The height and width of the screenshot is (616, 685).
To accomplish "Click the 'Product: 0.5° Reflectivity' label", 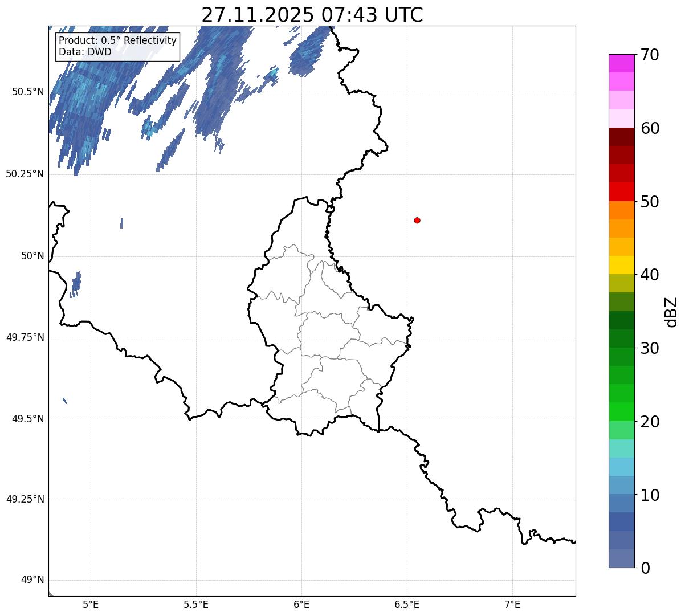I will coord(118,41).
